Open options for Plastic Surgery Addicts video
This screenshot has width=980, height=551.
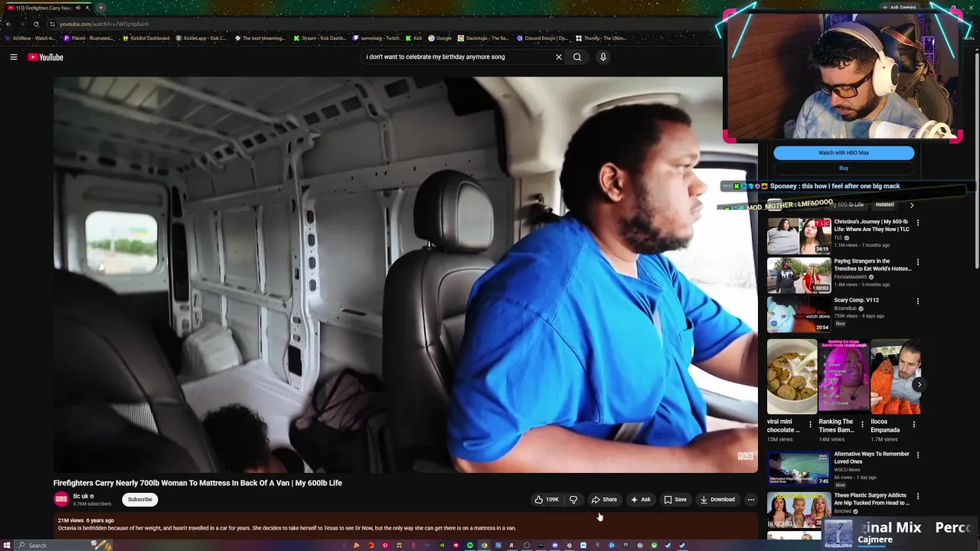coord(918,496)
